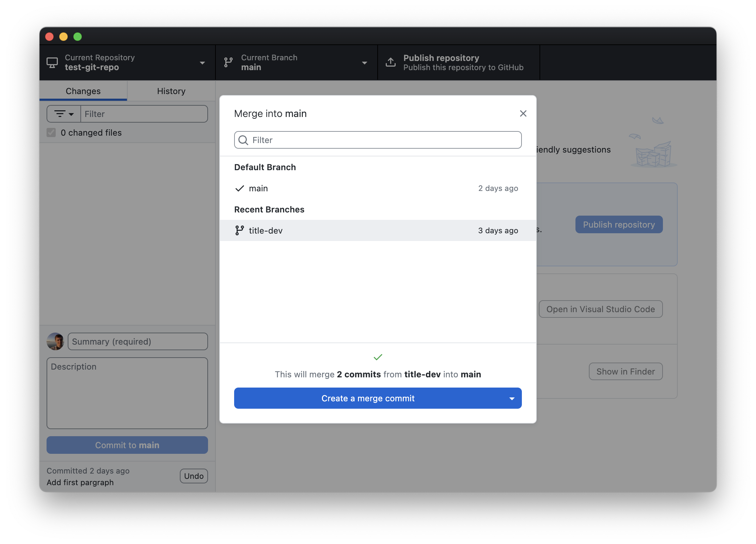Viewport: 756px width, 544px height.
Task: Click the green fullscreen window button
Action: [78, 37]
